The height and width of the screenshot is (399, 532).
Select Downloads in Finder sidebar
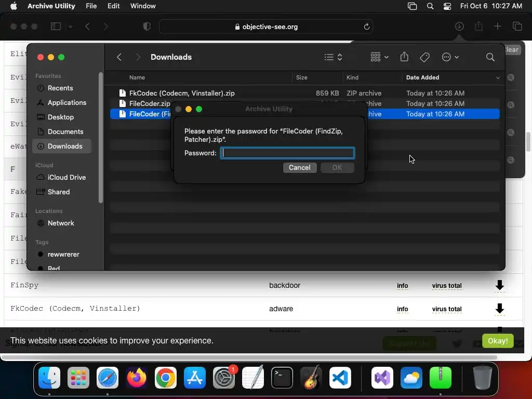tap(62, 146)
